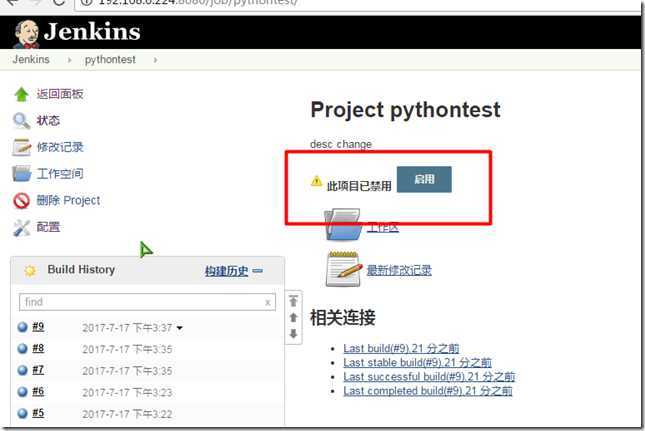The image size is (645, 431).
Task: Clear the find field with x
Action: click(268, 303)
